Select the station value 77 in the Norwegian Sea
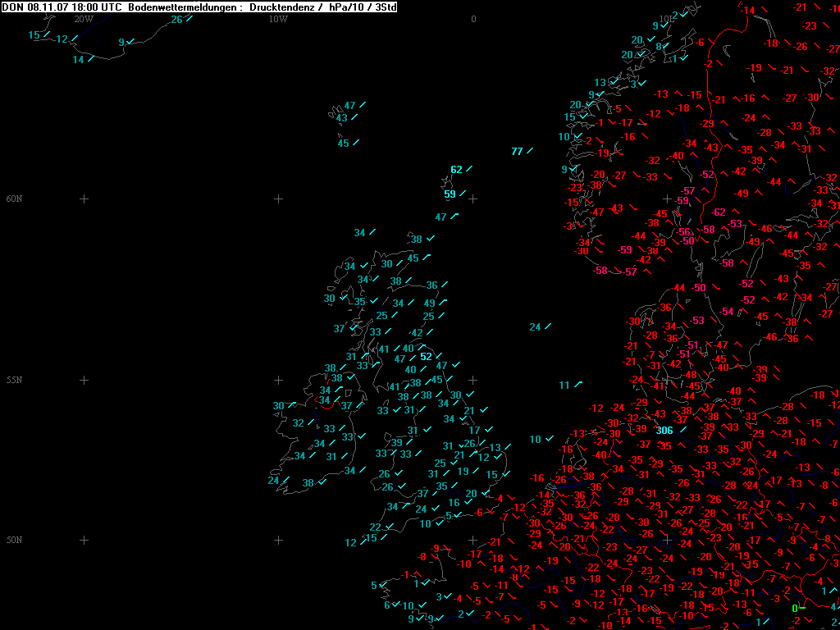 click(x=517, y=152)
